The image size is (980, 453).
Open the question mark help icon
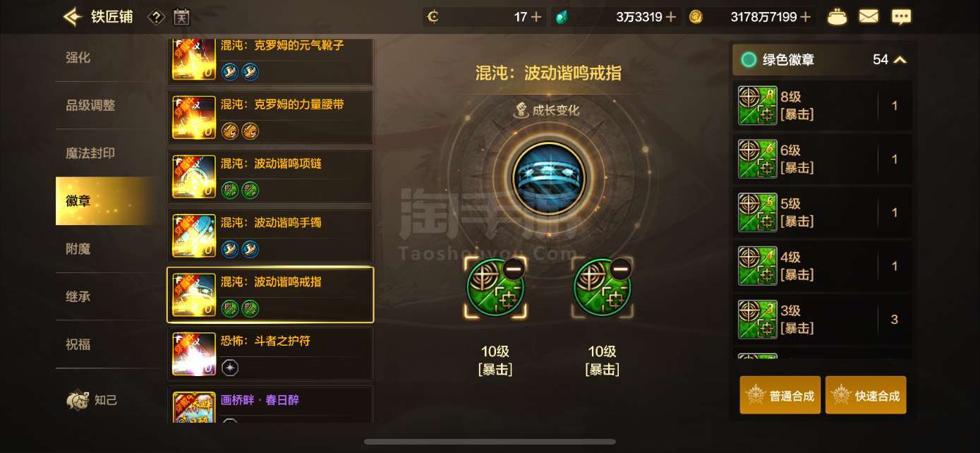pos(157,17)
